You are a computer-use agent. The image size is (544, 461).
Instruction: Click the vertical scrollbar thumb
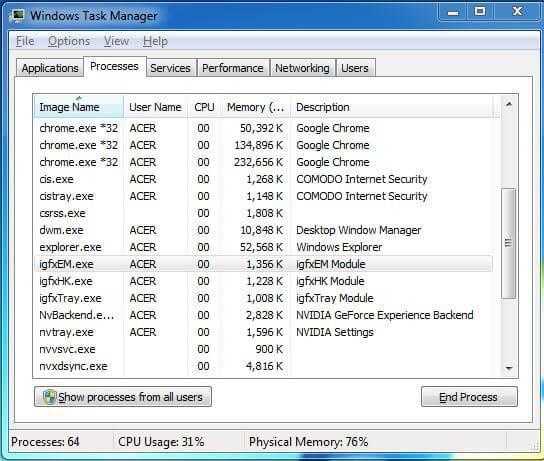[x=509, y=243]
